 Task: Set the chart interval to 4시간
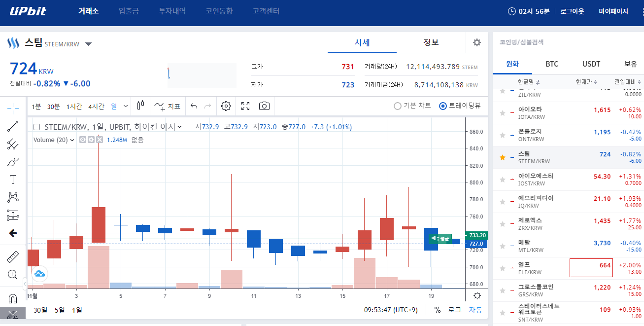96,106
